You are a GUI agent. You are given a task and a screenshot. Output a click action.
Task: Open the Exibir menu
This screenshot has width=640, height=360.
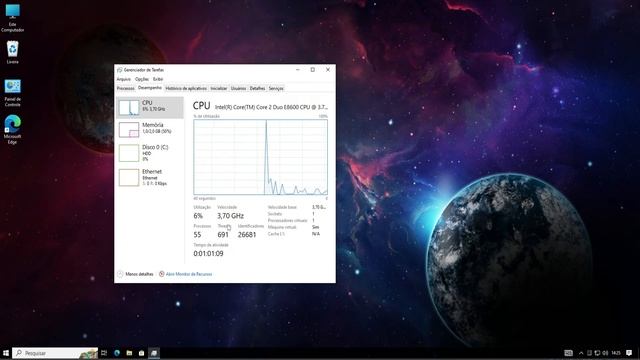coord(158,79)
